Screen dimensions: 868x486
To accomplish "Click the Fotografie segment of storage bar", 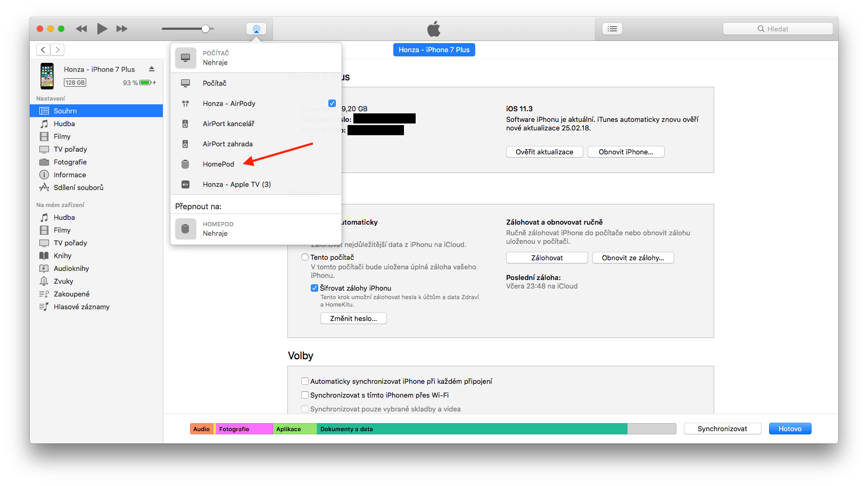I will pos(244,429).
